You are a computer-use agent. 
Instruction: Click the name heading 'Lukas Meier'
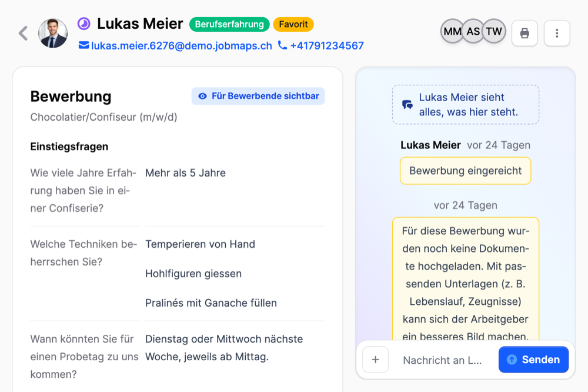(x=140, y=24)
